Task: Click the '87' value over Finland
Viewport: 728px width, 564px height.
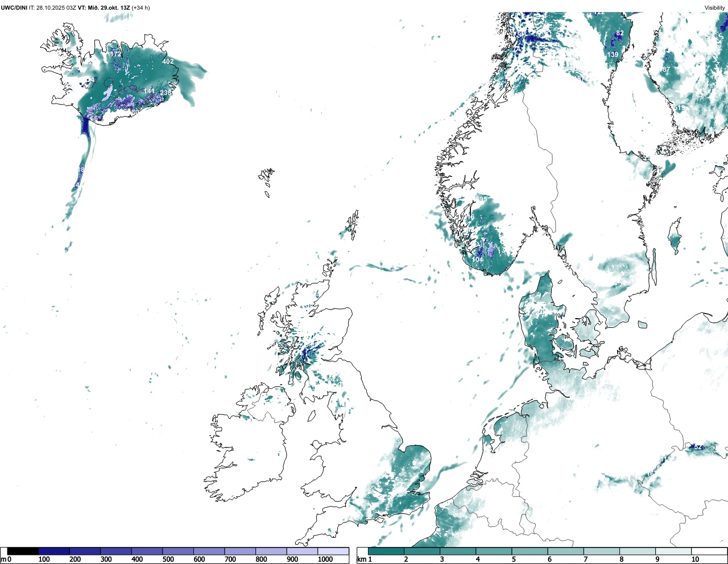Action: pyautogui.click(x=667, y=69)
